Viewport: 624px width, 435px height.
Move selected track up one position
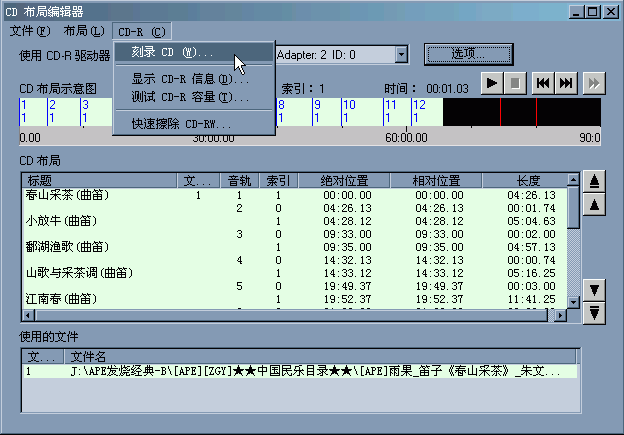pyautogui.click(x=594, y=205)
